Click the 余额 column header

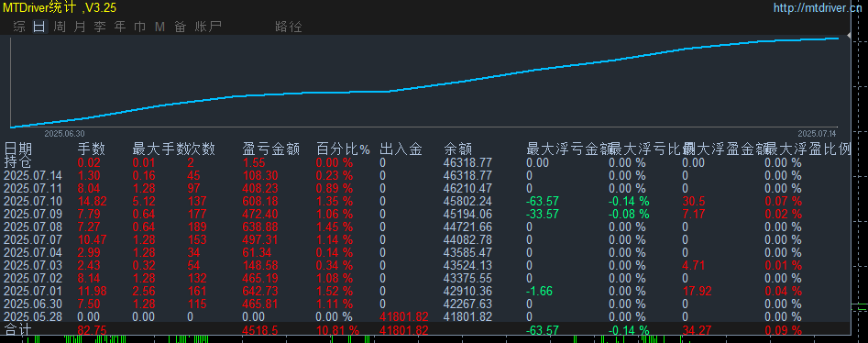point(458,149)
